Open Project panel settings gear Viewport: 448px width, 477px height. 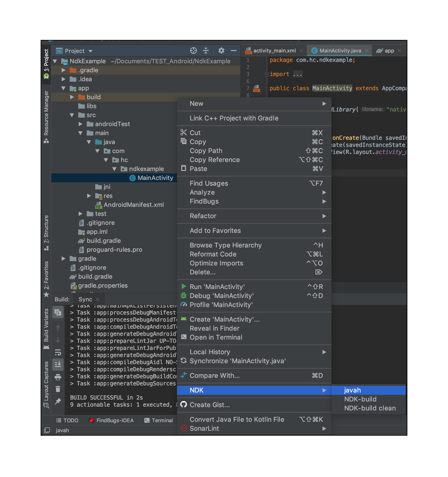coord(221,51)
